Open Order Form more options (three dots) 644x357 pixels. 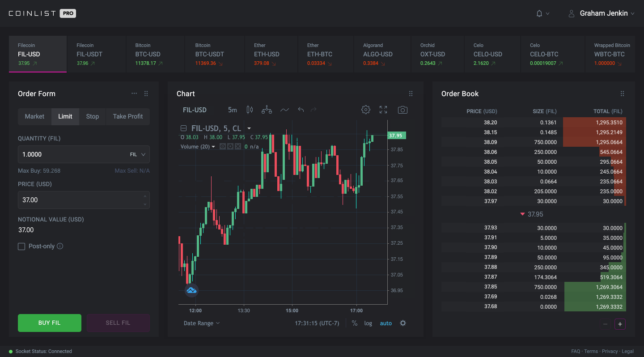pyautogui.click(x=134, y=93)
